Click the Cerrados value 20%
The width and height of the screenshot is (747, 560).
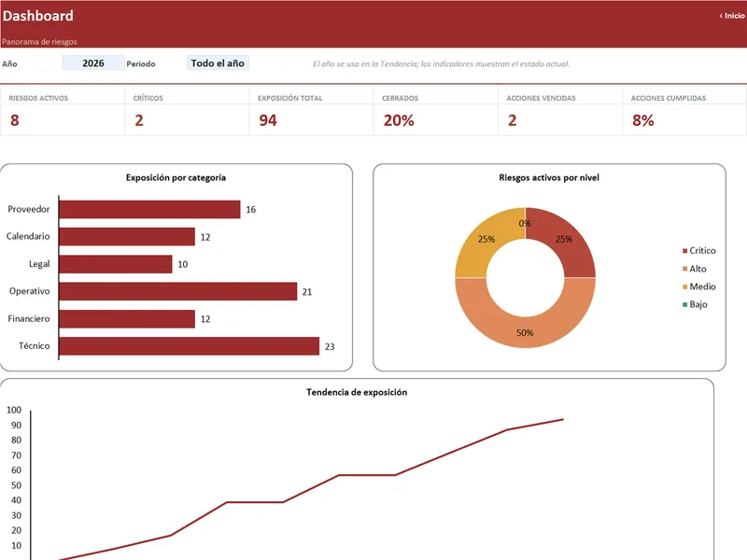[399, 120]
